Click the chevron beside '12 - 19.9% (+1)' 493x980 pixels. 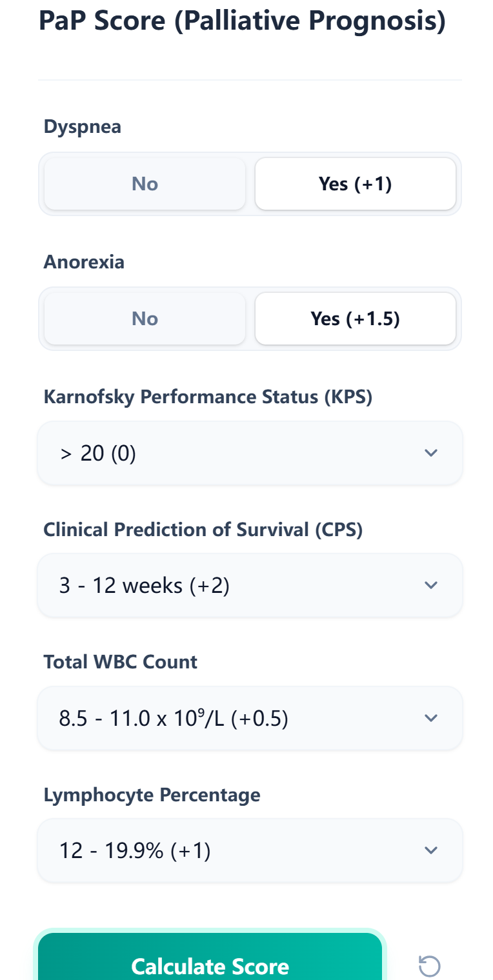click(431, 850)
